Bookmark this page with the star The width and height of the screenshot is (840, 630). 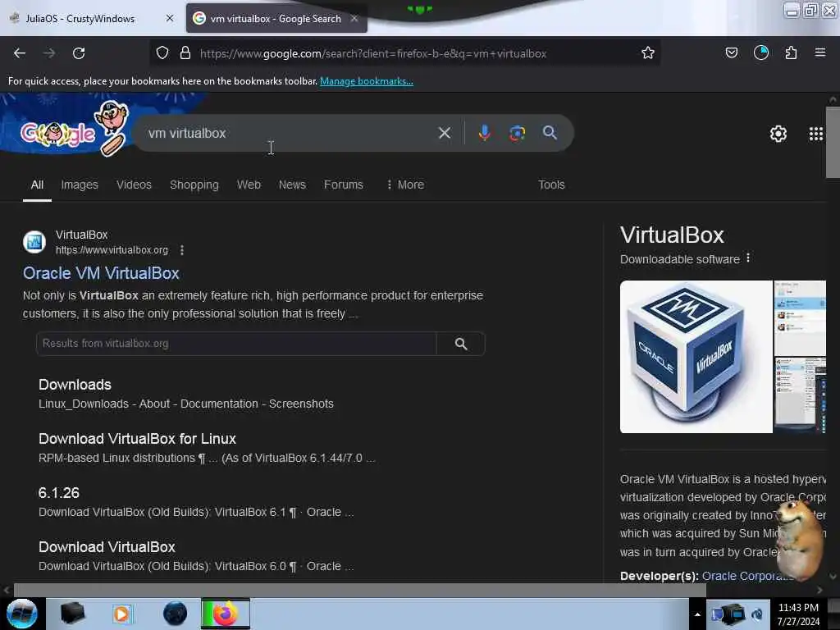(648, 53)
